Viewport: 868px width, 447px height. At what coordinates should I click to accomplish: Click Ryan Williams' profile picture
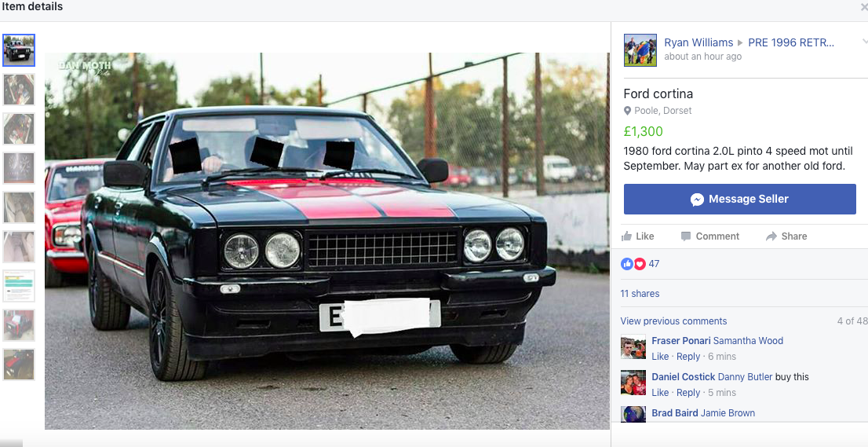click(640, 50)
